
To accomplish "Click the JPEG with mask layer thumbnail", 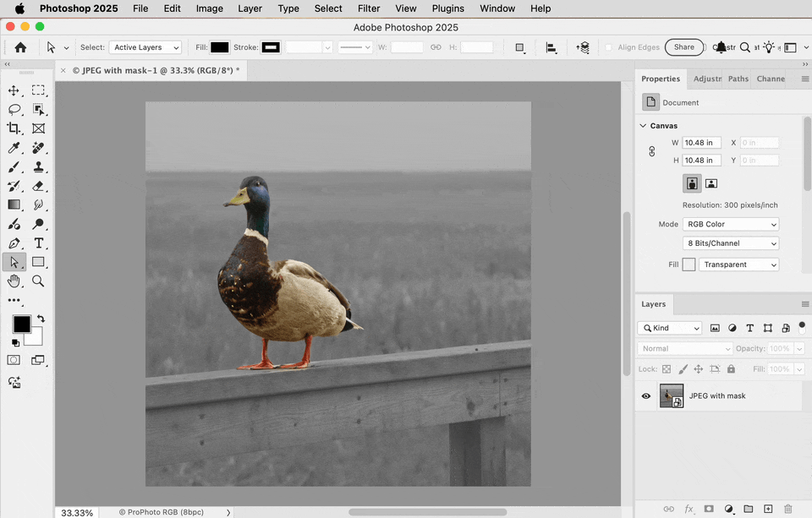I will 671,395.
